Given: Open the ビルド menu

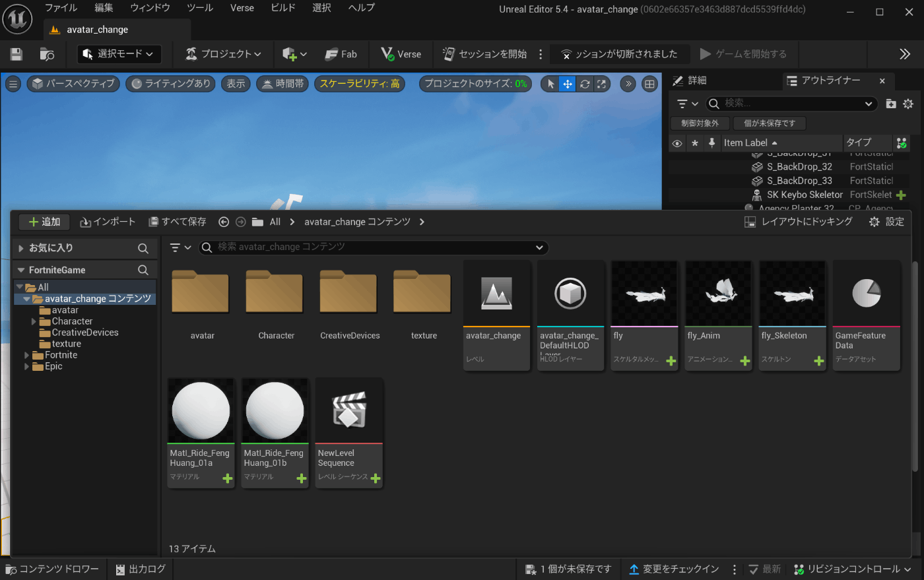Looking at the screenshot, I should (x=283, y=8).
